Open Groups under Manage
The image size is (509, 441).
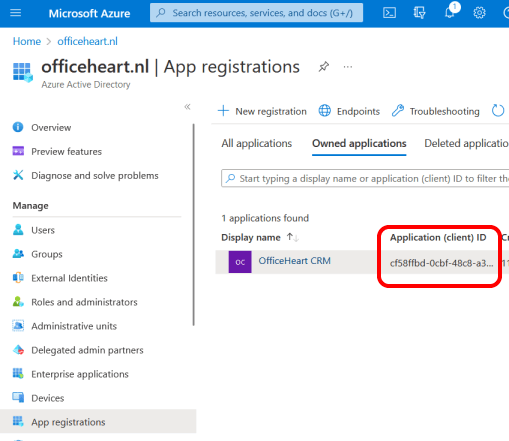(47, 254)
